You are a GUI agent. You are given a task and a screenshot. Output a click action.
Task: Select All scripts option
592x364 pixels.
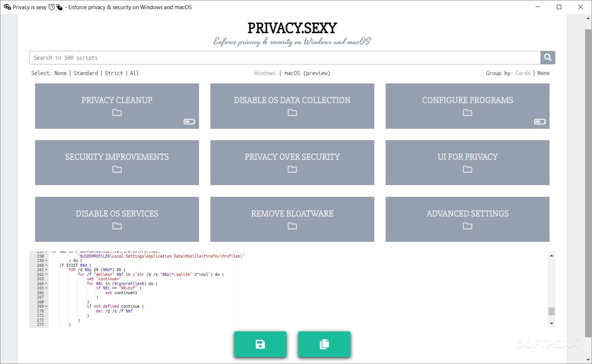pos(134,73)
